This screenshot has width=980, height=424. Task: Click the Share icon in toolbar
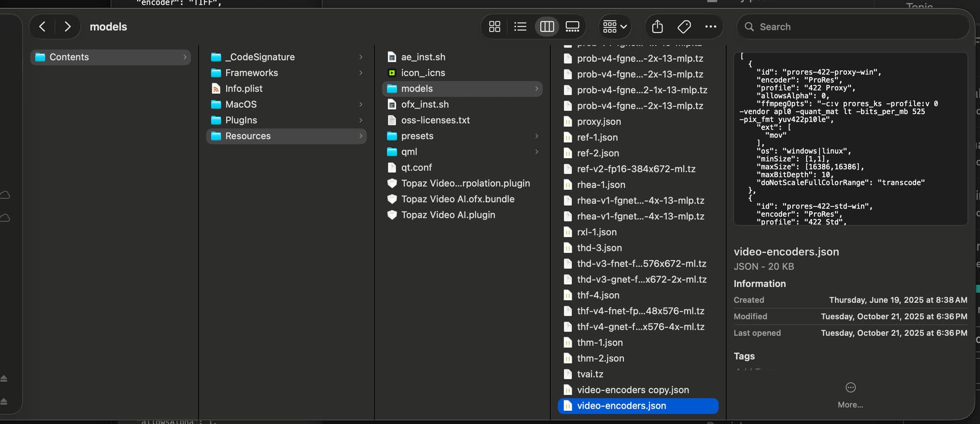coord(657,27)
